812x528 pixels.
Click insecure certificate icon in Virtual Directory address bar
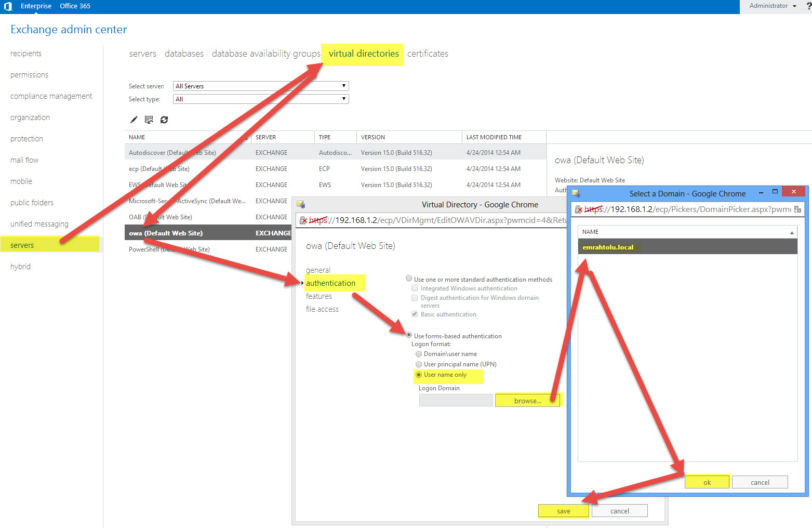[x=303, y=220]
